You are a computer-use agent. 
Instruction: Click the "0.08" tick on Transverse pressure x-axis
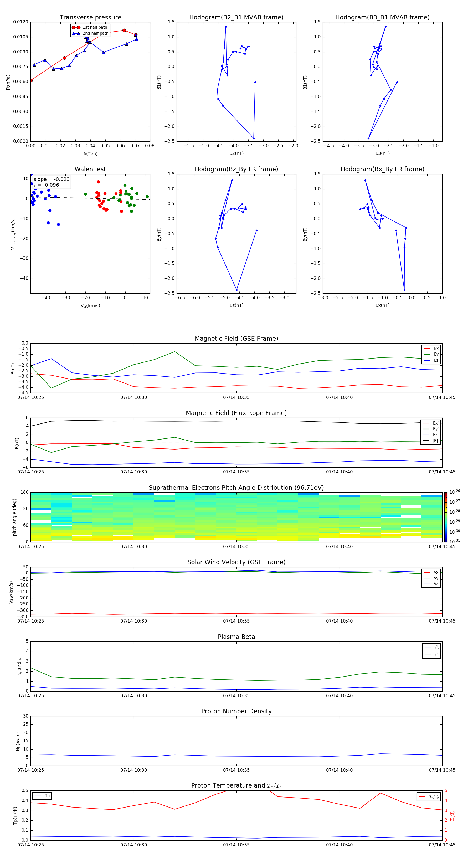click(x=150, y=146)
